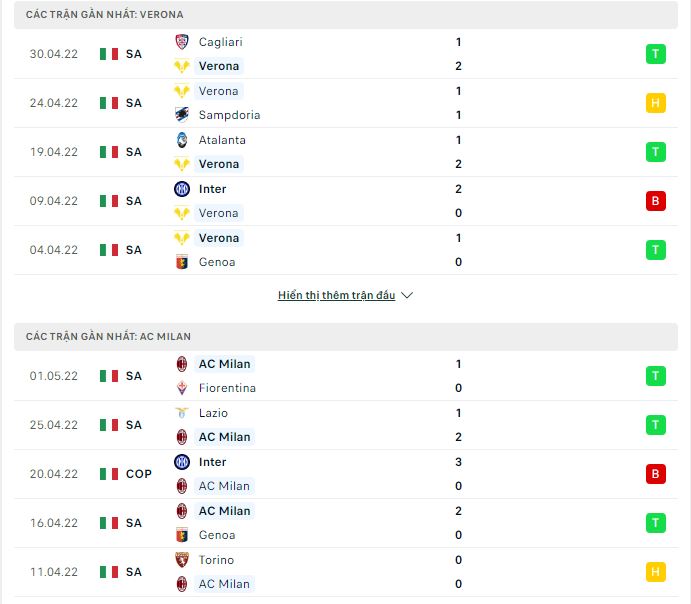Click the yellow H badge for Torino vs AC Milan
The image size is (691, 604).
coord(655,572)
